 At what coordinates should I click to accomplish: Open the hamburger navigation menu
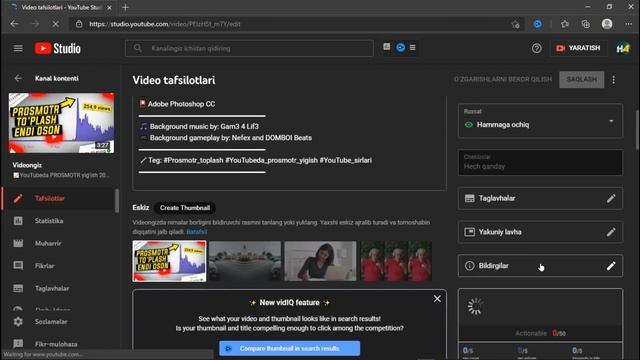pos(18,49)
